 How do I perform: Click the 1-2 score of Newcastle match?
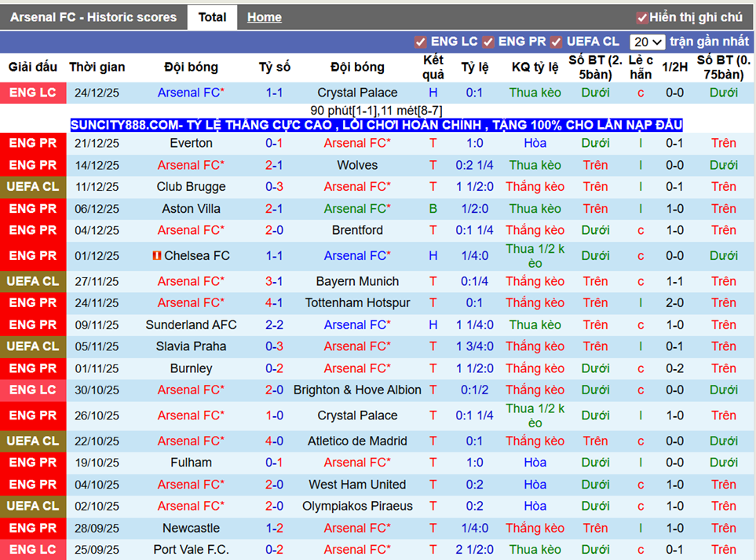click(274, 528)
